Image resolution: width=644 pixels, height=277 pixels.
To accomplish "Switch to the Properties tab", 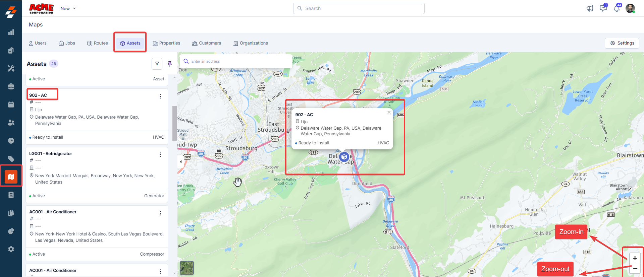I will pos(166,43).
